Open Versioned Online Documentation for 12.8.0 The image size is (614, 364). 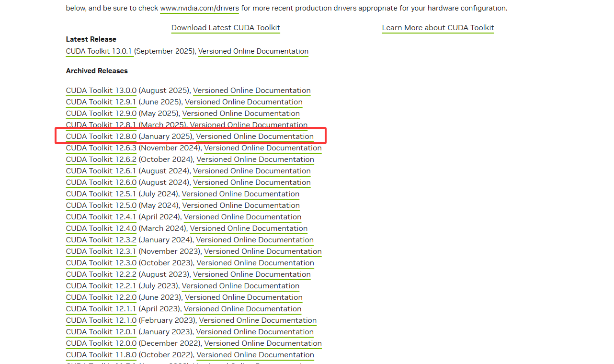coord(255,136)
